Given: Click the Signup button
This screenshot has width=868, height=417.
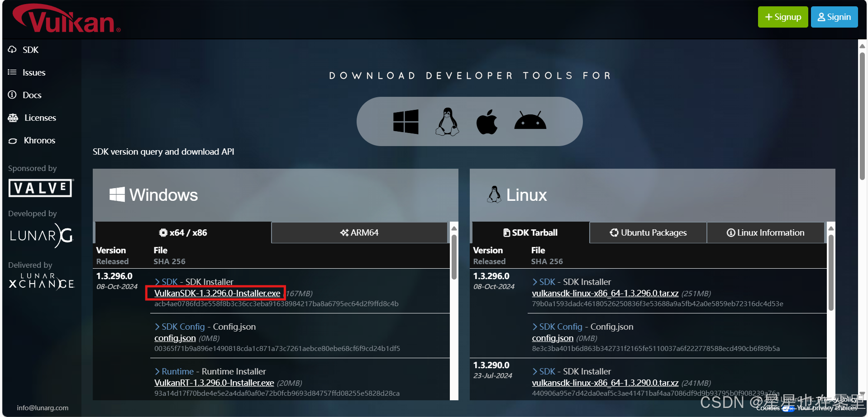Looking at the screenshot, I should pyautogui.click(x=783, y=17).
